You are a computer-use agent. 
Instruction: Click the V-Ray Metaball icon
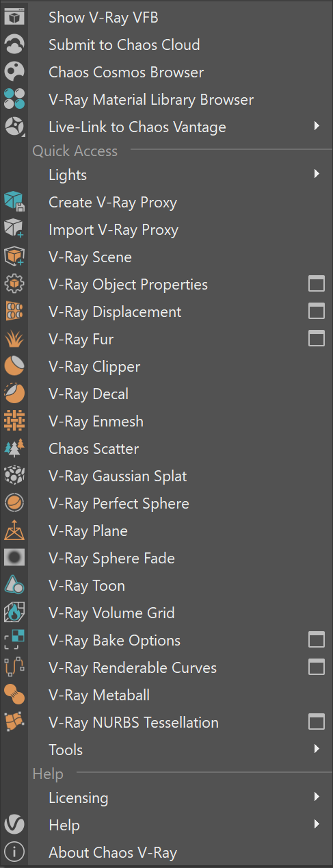point(14,695)
